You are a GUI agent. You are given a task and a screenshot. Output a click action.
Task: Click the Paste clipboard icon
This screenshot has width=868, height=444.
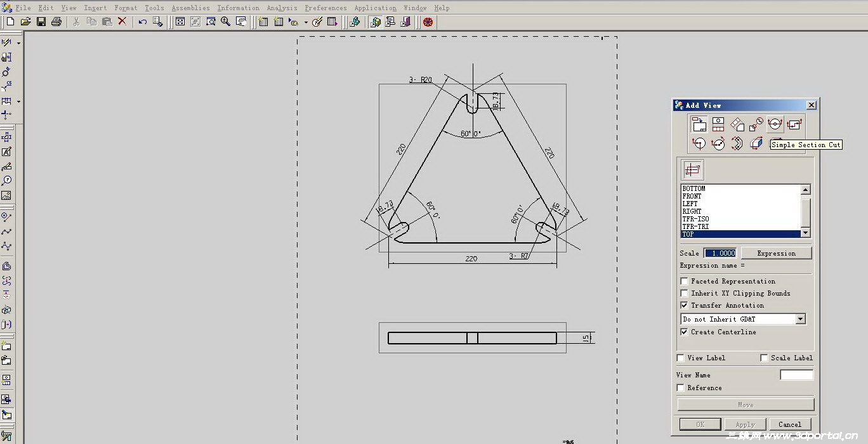click(x=107, y=22)
